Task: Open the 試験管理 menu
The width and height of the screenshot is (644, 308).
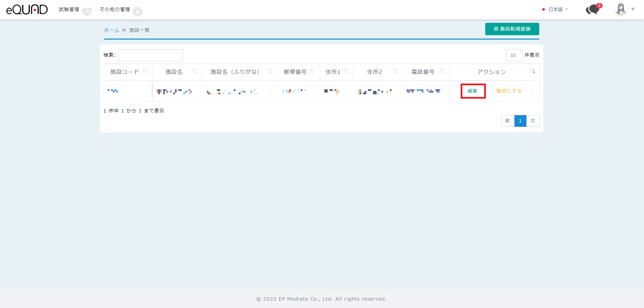Action: coord(69,9)
